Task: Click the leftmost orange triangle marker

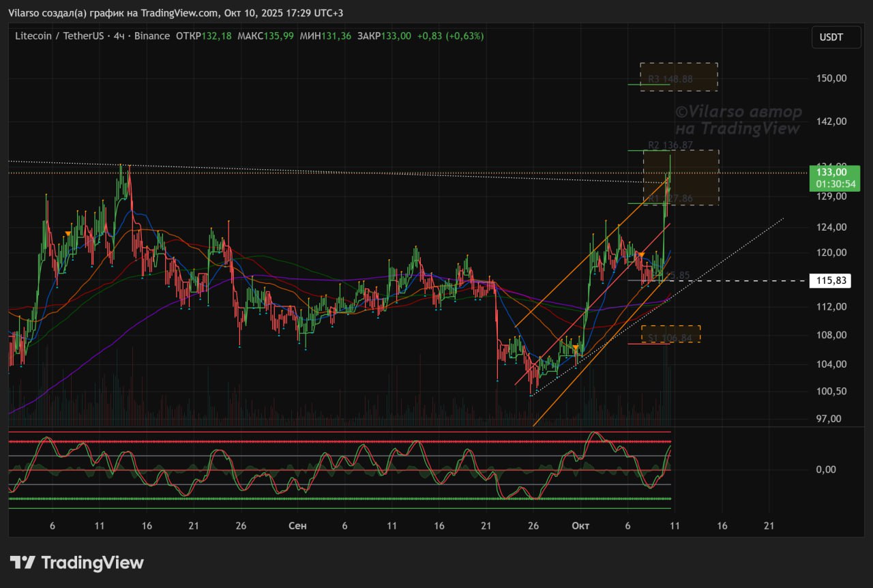Action: [x=68, y=234]
